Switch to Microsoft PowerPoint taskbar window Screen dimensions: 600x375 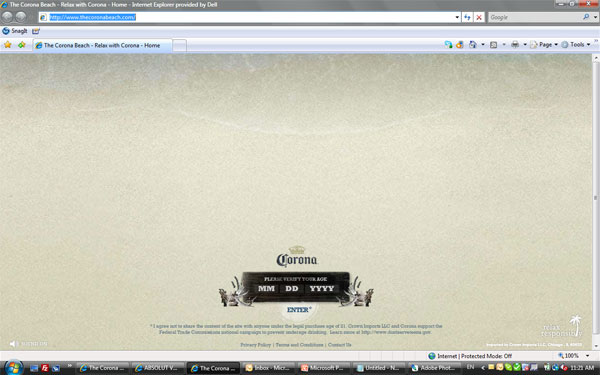(324, 368)
